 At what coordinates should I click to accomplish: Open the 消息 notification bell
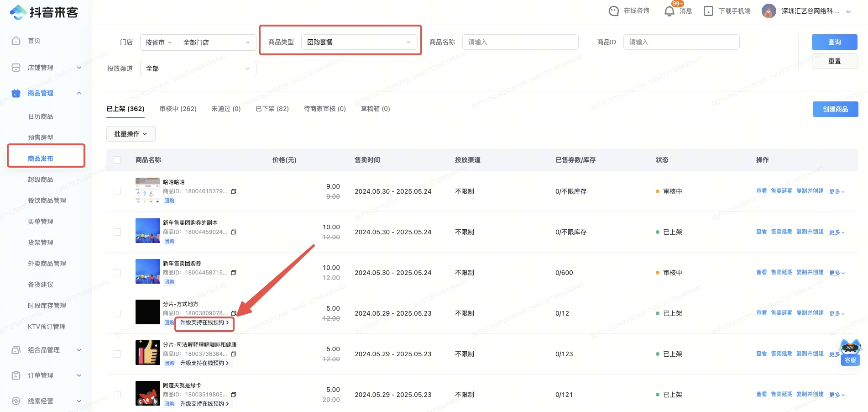(x=669, y=11)
